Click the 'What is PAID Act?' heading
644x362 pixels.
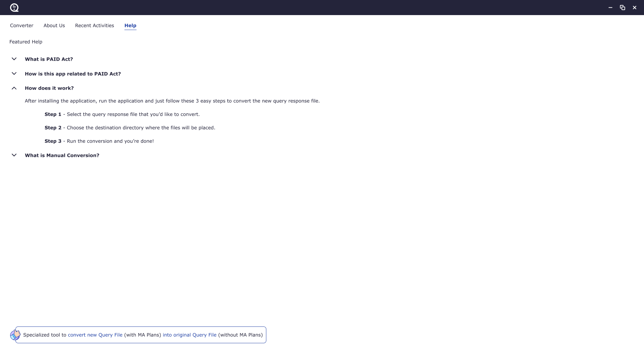point(49,59)
